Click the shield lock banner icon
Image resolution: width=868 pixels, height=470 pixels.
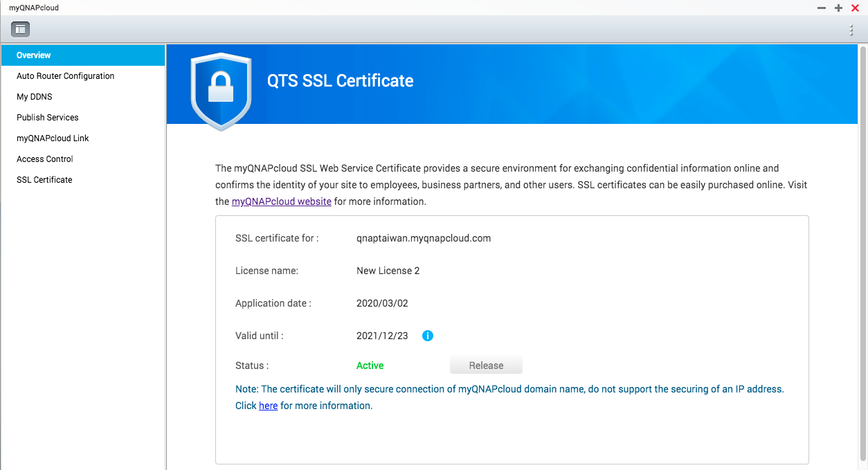tap(221, 89)
